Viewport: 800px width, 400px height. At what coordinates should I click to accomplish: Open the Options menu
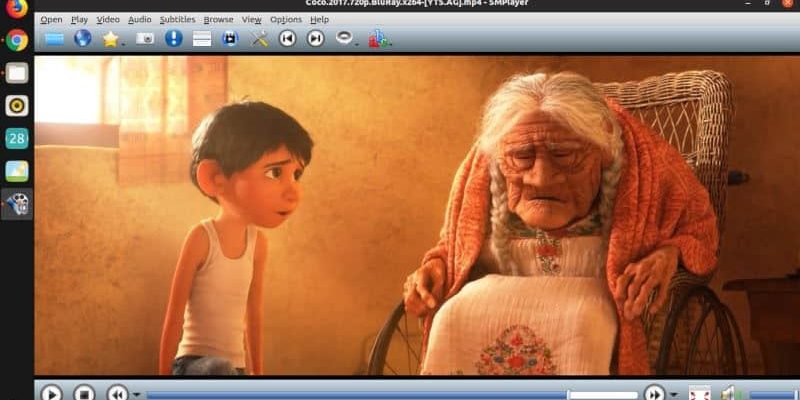(x=286, y=19)
